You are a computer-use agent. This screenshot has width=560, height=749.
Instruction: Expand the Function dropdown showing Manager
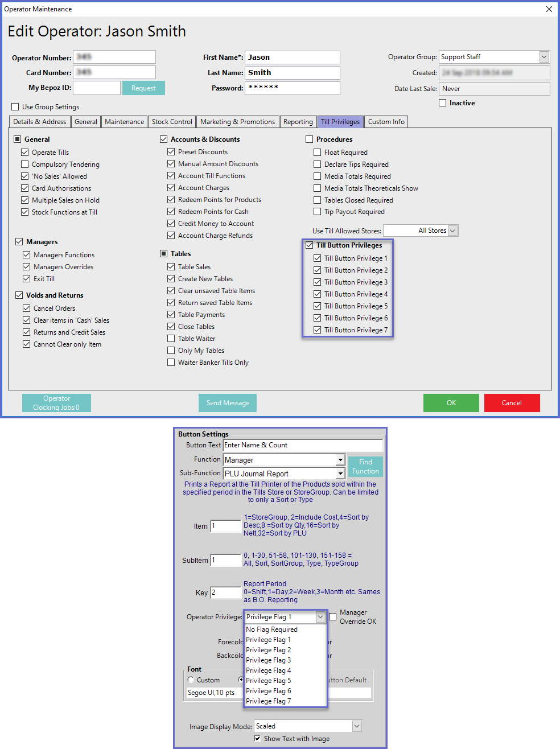(x=340, y=460)
